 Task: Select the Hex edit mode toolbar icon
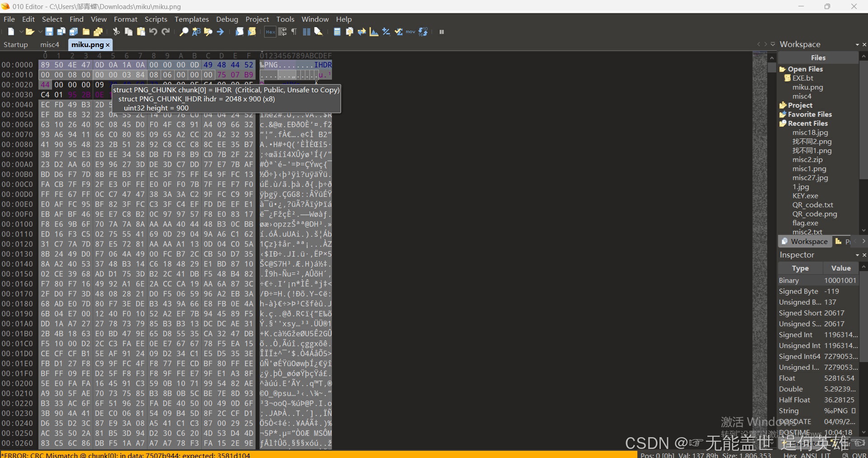[x=270, y=32]
